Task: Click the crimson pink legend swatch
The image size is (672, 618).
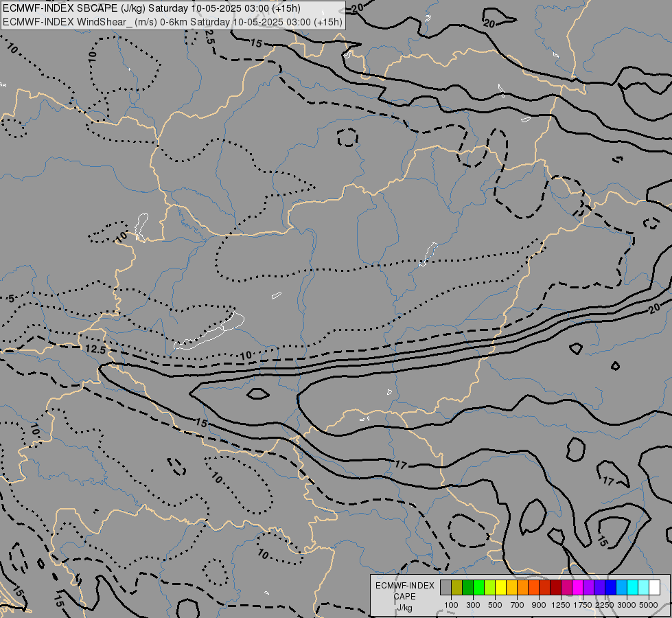Action: (x=566, y=588)
